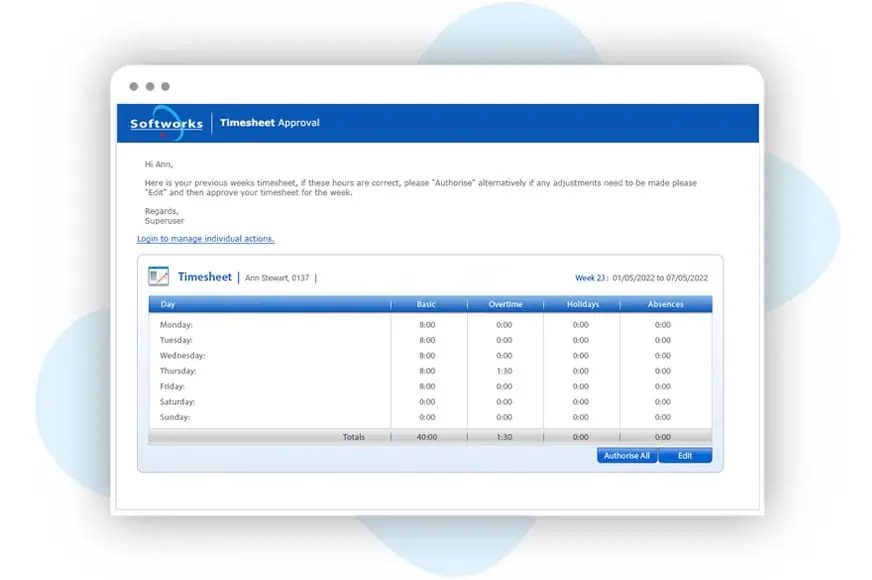872x580 pixels.
Task: Select the Wednesday row label
Action: click(x=182, y=355)
